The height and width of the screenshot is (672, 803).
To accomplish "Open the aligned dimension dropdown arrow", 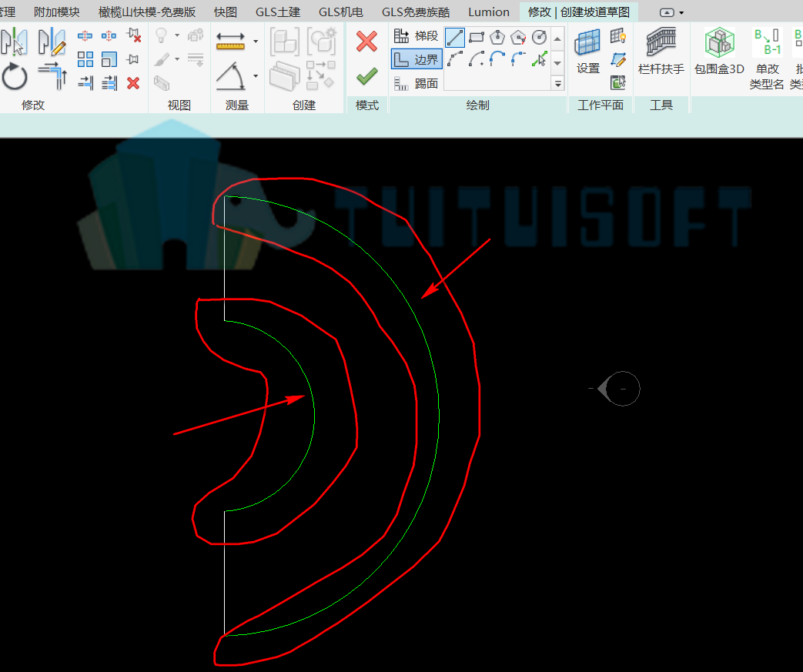I will (x=256, y=41).
